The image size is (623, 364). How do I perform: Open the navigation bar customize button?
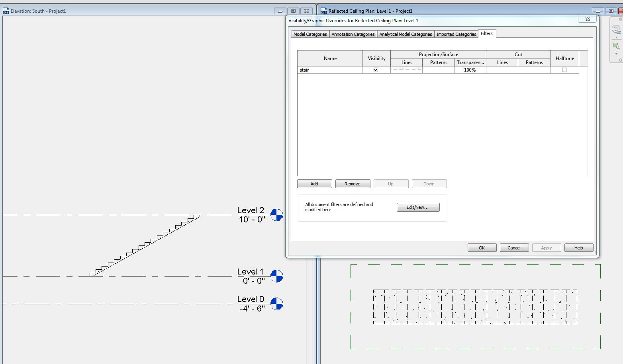pos(620,60)
